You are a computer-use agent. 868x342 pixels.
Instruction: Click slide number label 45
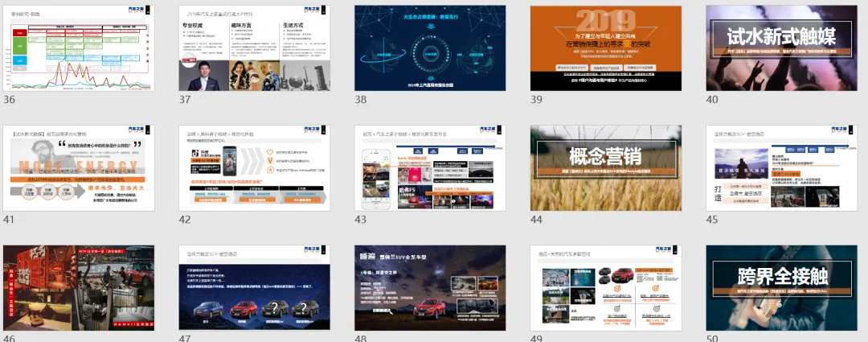point(712,220)
